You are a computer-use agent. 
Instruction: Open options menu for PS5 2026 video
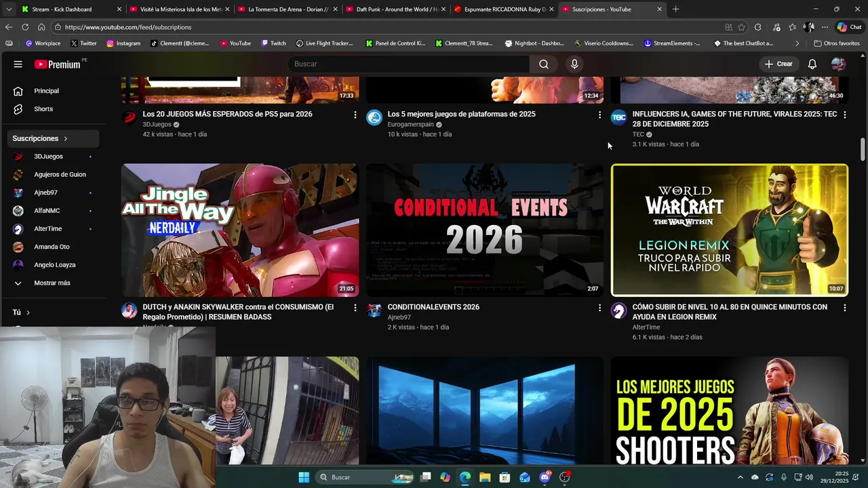355,115
